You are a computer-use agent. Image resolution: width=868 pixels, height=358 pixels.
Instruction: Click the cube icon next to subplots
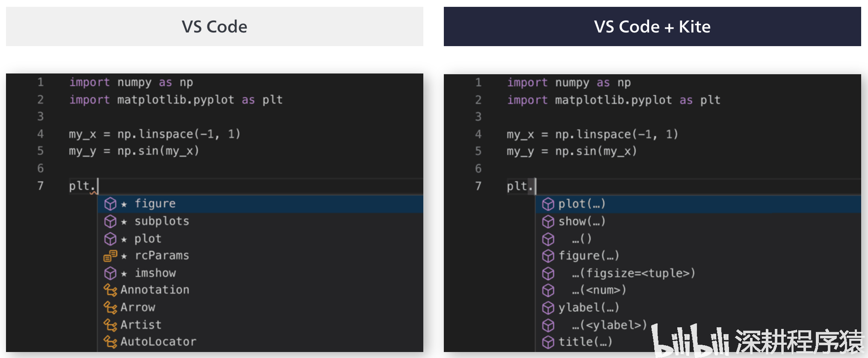110,221
